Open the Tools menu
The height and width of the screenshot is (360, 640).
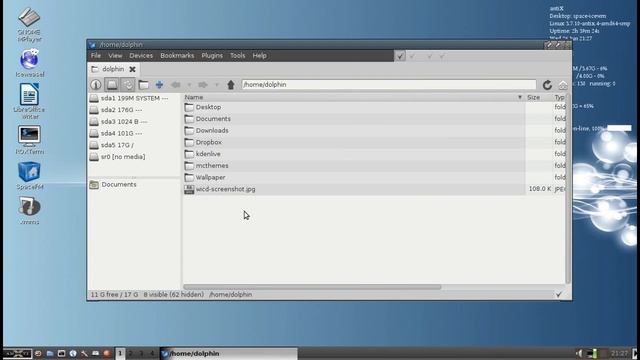238,56
